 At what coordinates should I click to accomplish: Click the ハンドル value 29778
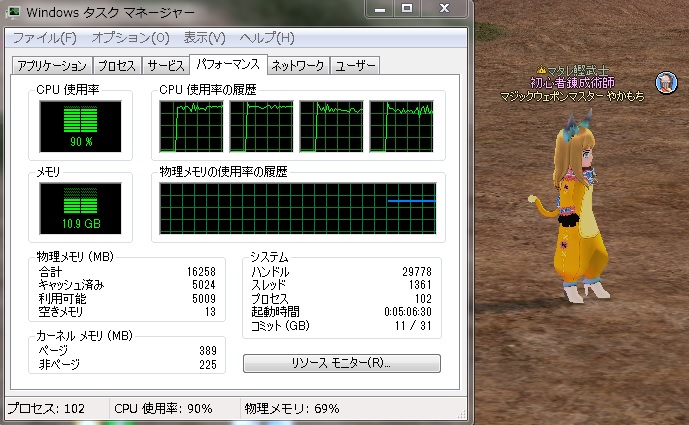tap(417, 272)
